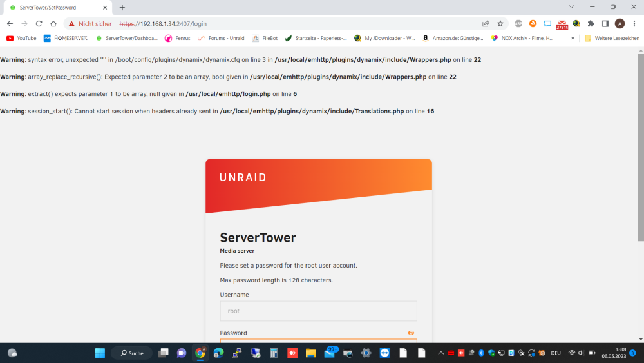Open the HOMESERVER bookmark
Viewport: 644px width, 363px height.
[x=66, y=38]
